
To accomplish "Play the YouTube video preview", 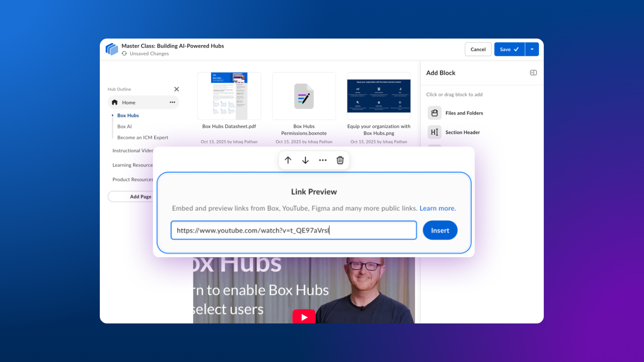I will click(x=304, y=317).
